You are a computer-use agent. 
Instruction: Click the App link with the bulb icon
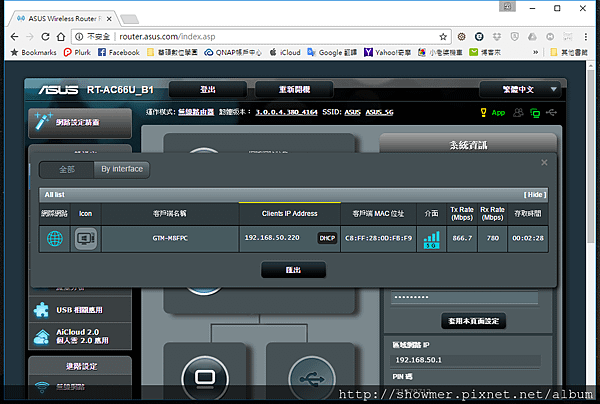pyautogui.click(x=492, y=112)
